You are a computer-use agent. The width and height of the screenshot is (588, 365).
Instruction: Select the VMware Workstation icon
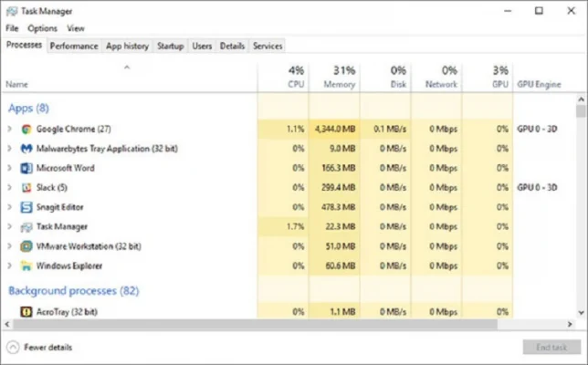click(27, 245)
